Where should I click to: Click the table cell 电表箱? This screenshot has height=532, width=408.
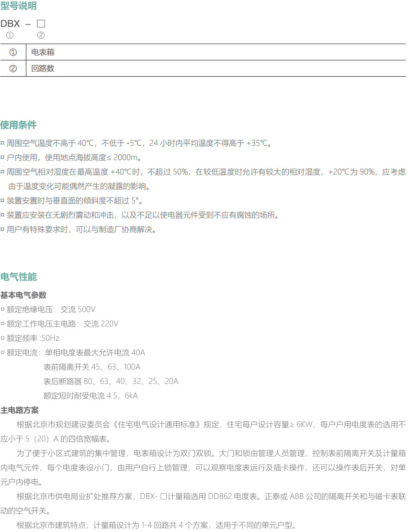43,52
